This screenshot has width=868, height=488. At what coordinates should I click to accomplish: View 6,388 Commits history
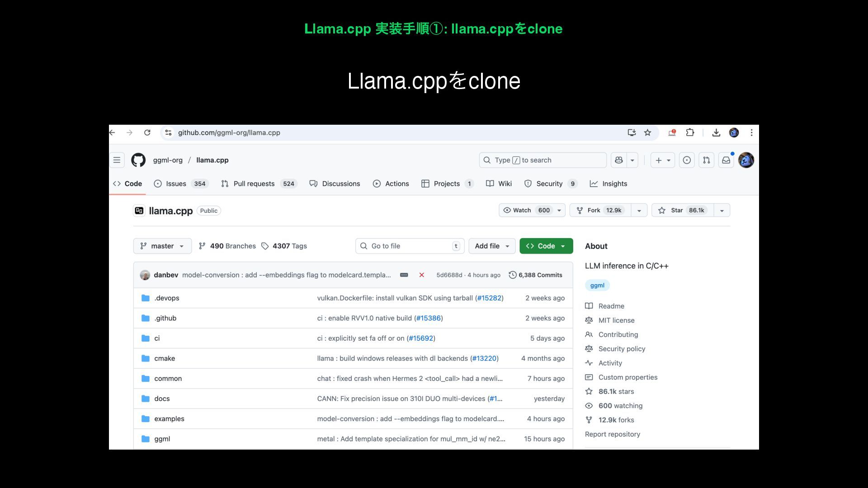(x=536, y=275)
